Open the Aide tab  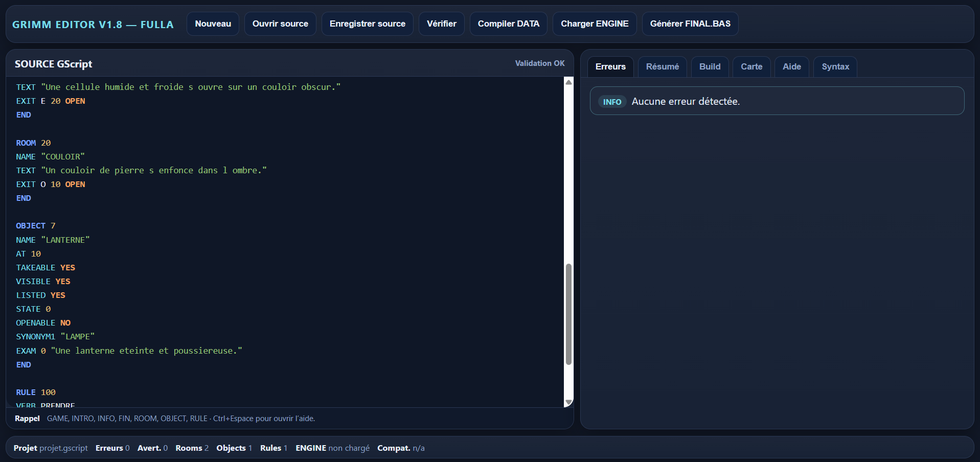[791, 67]
